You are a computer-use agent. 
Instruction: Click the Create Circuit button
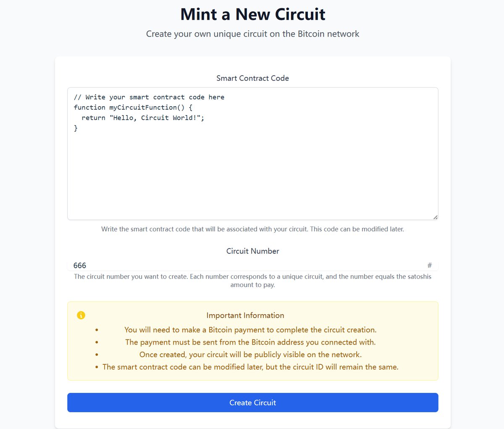click(252, 403)
